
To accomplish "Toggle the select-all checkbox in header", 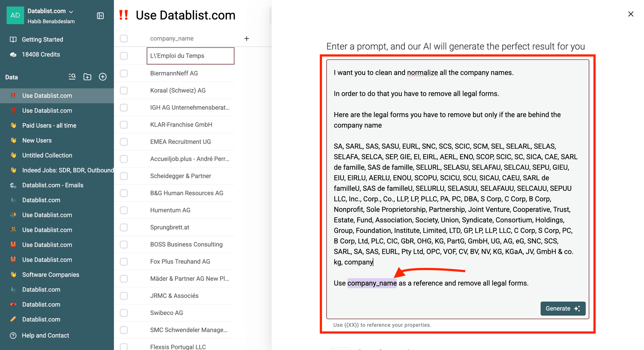I will coord(124,39).
